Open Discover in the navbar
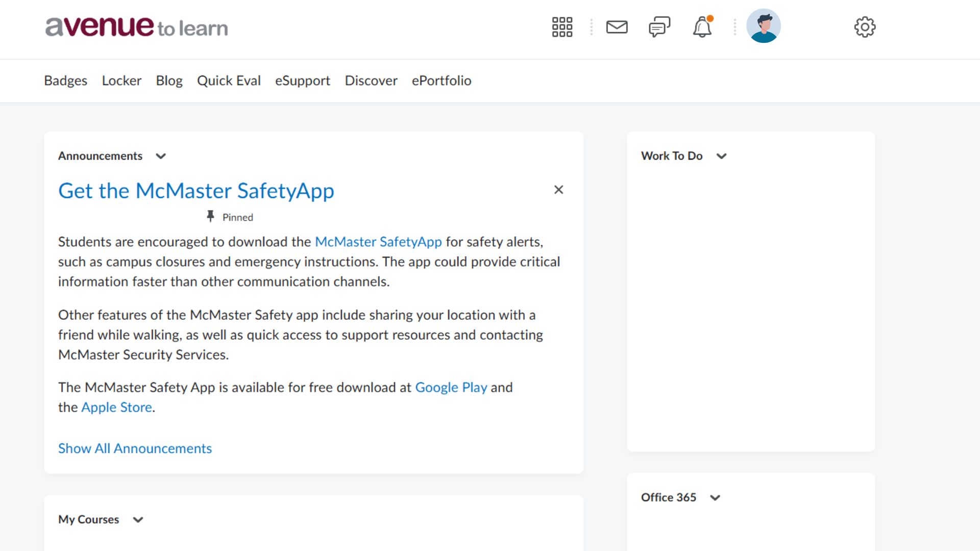 (371, 81)
